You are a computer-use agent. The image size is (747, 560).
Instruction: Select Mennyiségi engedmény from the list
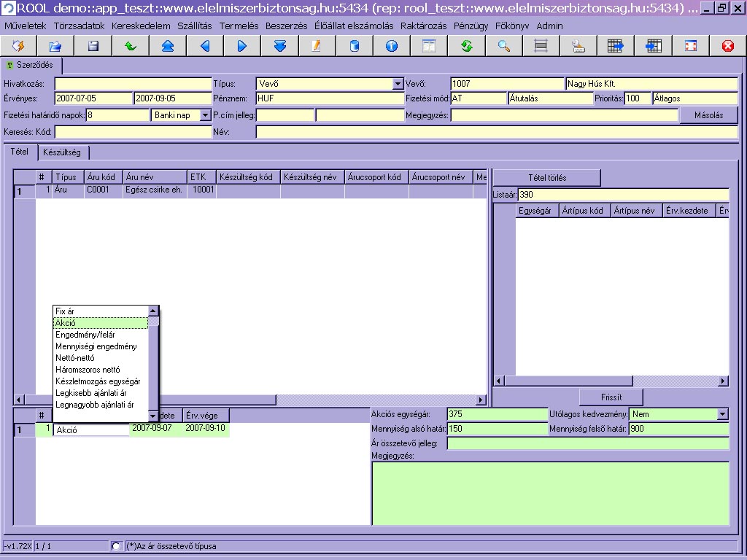point(96,346)
